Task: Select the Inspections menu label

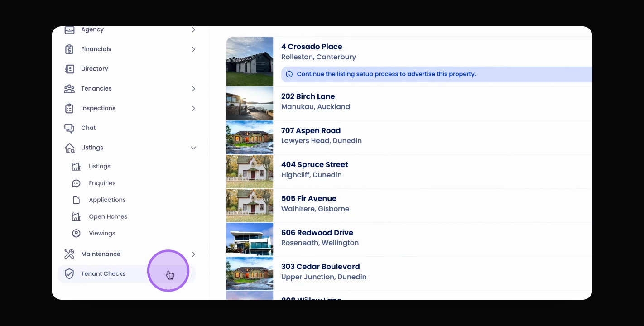Action: [98, 108]
